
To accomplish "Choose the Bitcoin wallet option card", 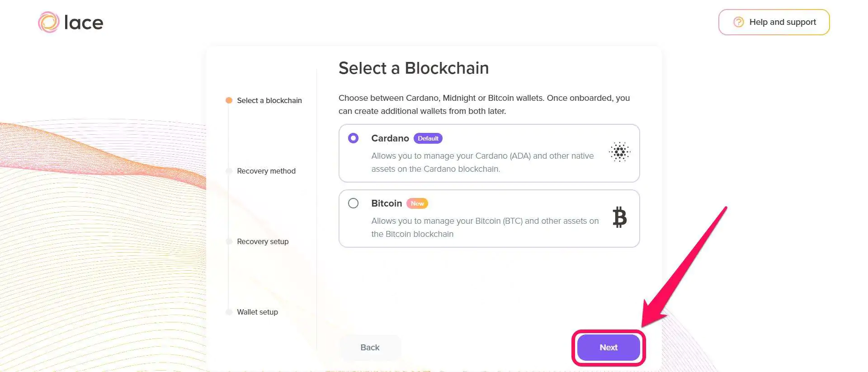I will [488, 218].
